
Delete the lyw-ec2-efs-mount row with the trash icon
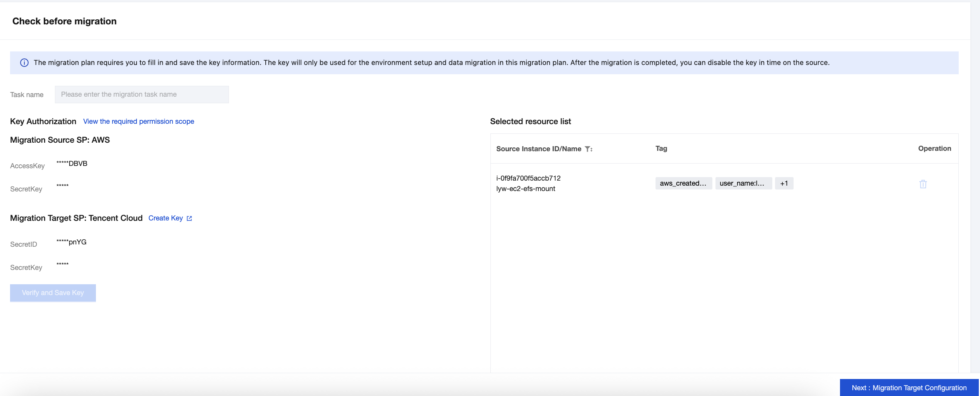(923, 184)
